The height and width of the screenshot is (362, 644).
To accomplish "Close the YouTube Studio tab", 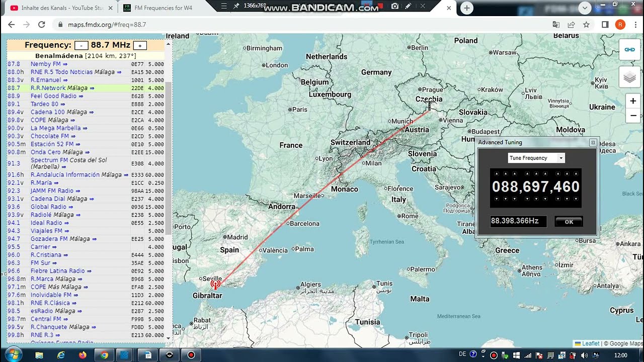I will [x=111, y=8].
